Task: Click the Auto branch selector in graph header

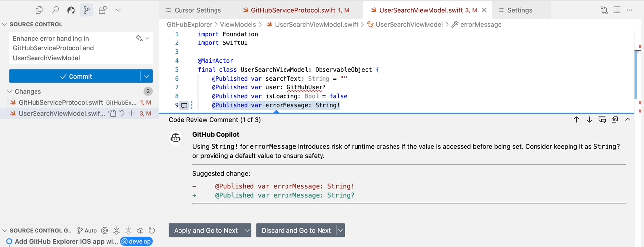Action: pos(87,230)
